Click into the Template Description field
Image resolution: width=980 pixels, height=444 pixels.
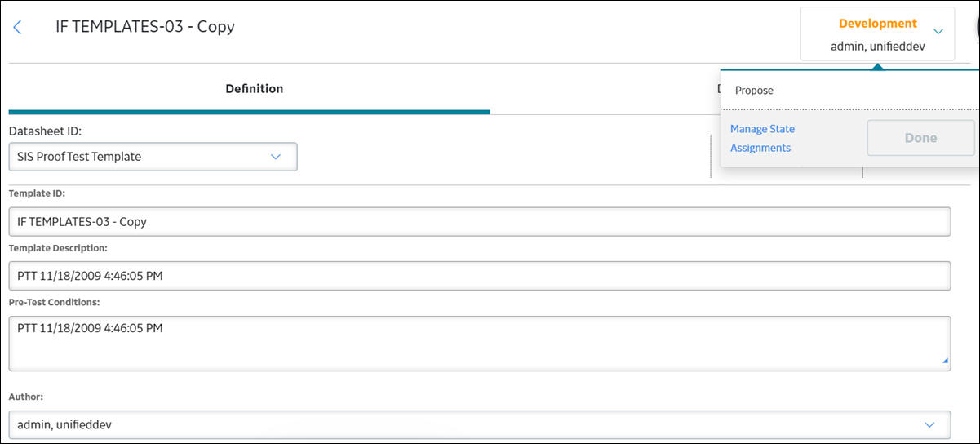[480, 276]
